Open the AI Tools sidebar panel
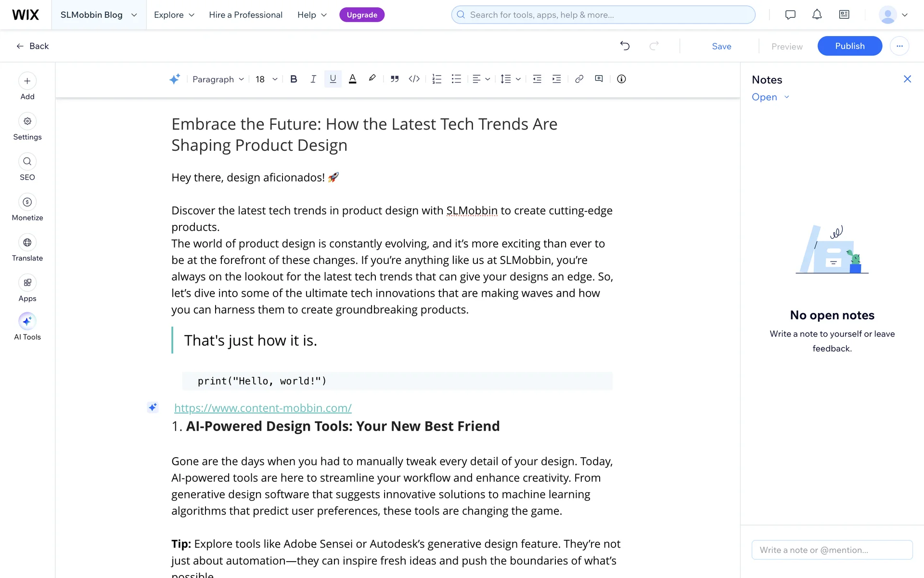The height and width of the screenshot is (578, 924). pyautogui.click(x=27, y=321)
